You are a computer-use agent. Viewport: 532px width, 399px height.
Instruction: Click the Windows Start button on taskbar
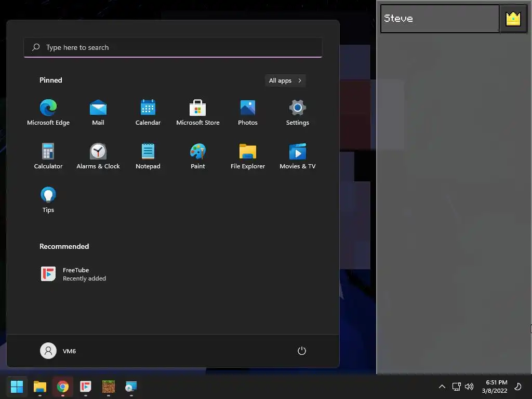(17, 387)
